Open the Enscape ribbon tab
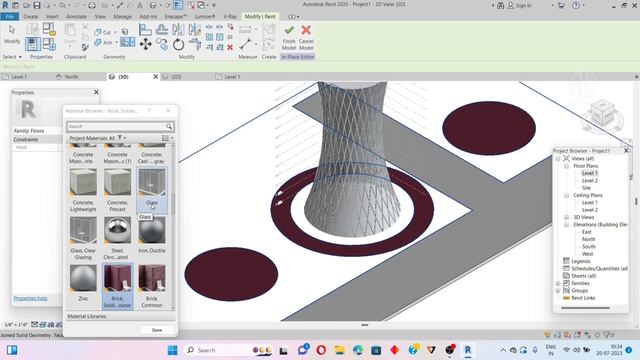Screen dimensions: 640x360 176,16
